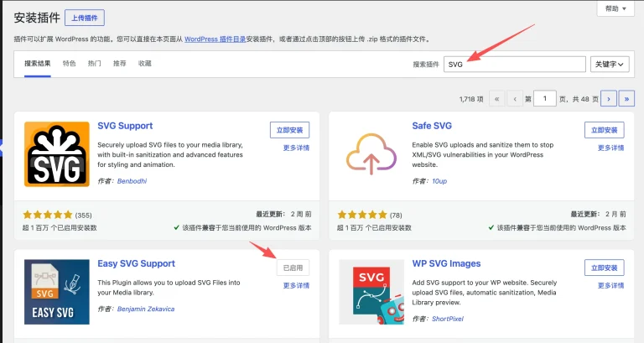The height and width of the screenshot is (343, 644).
Task: Click the WP SVG Images plugin icon
Action: click(x=371, y=292)
